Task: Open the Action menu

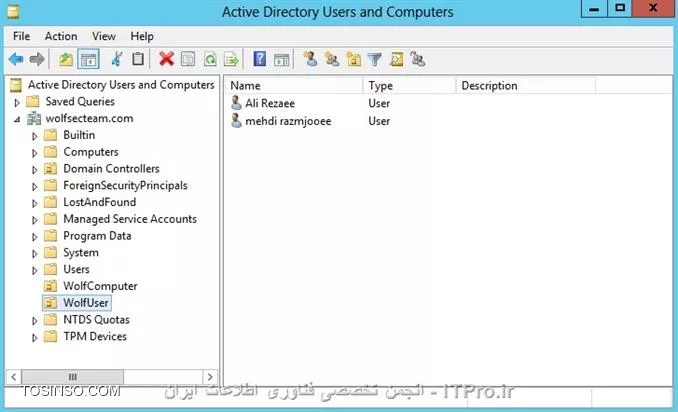Action: tap(61, 36)
